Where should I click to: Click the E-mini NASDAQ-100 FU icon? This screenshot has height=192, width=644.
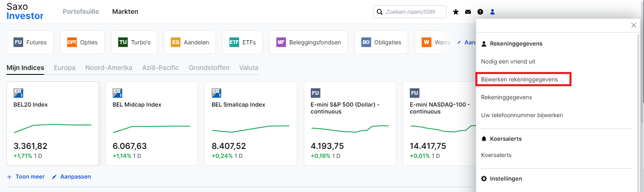click(415, 93)
